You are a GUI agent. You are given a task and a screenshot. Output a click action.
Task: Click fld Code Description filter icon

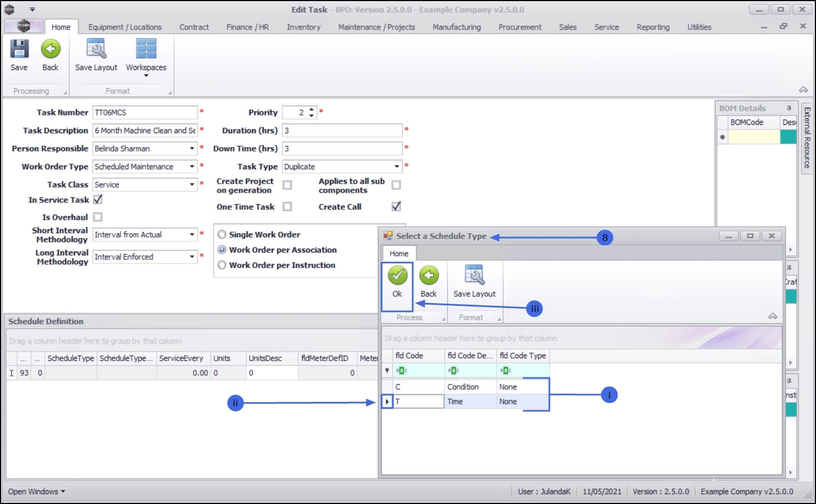click(x=453, y=371)
